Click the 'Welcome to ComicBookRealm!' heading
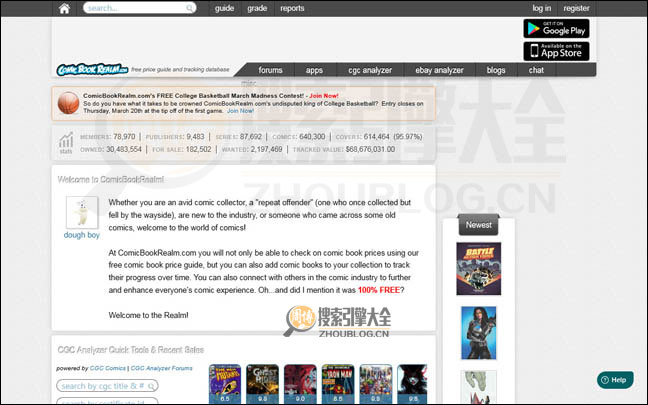The image size is (648, 405). pos(111,179)
